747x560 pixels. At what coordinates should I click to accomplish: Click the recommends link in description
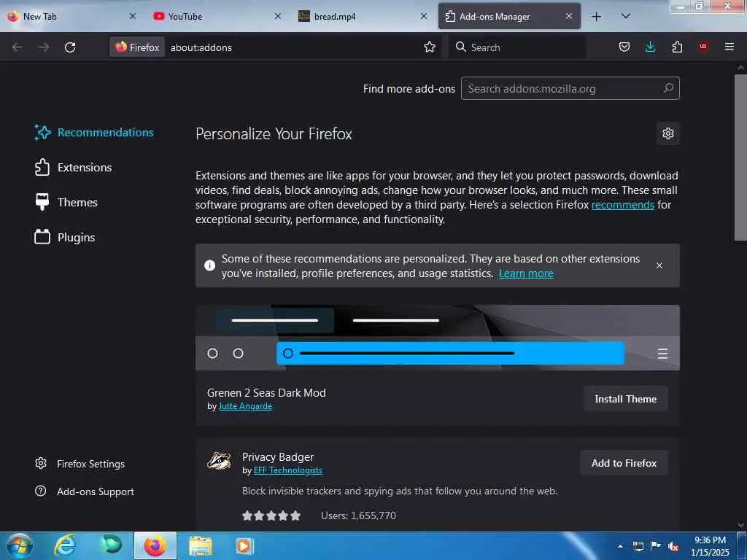click(x=623, y=205)
